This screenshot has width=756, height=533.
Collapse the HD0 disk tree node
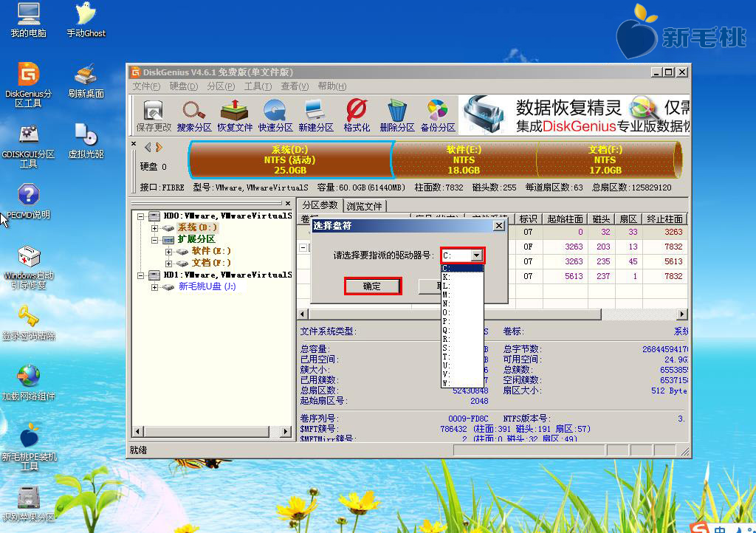pyautogui.click(x=141, y=216)
